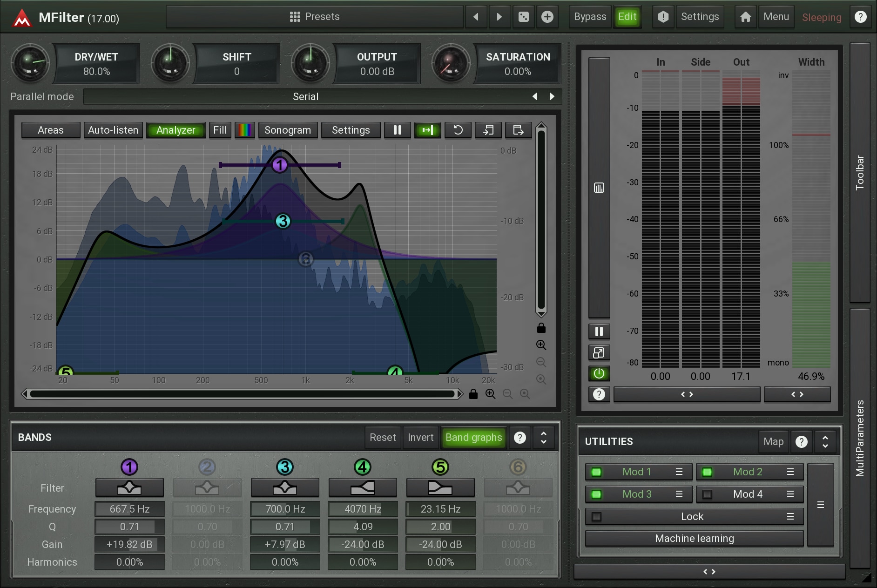
Task: Click band 1 Frequency field 667.5 Hz
Action: pyautogui.click(x=129, y=509)
